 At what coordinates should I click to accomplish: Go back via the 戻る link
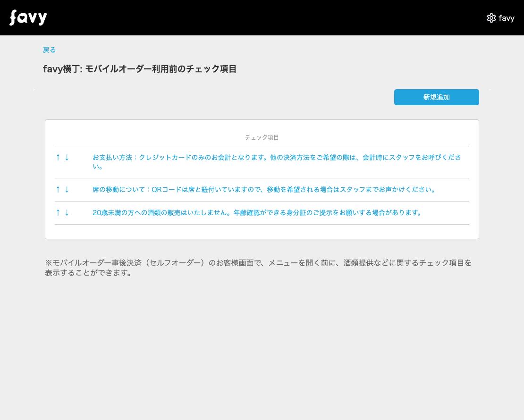[50, 50]
